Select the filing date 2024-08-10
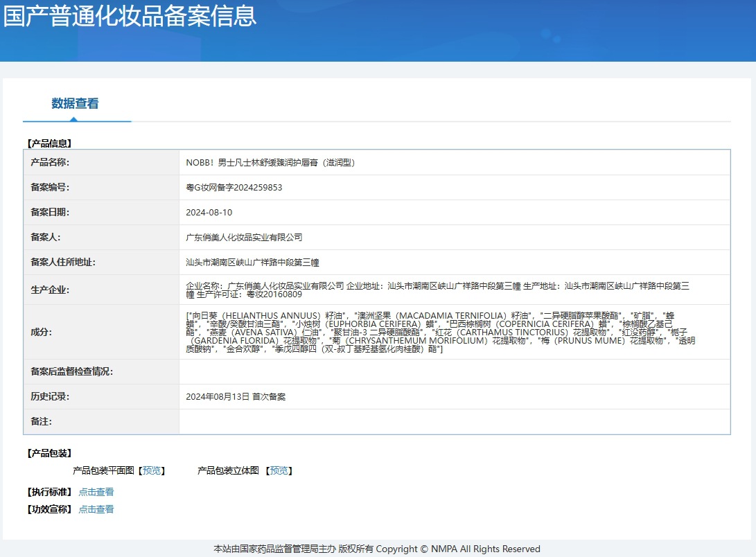This screenshot has height=557, width=756. pos(209,213)
